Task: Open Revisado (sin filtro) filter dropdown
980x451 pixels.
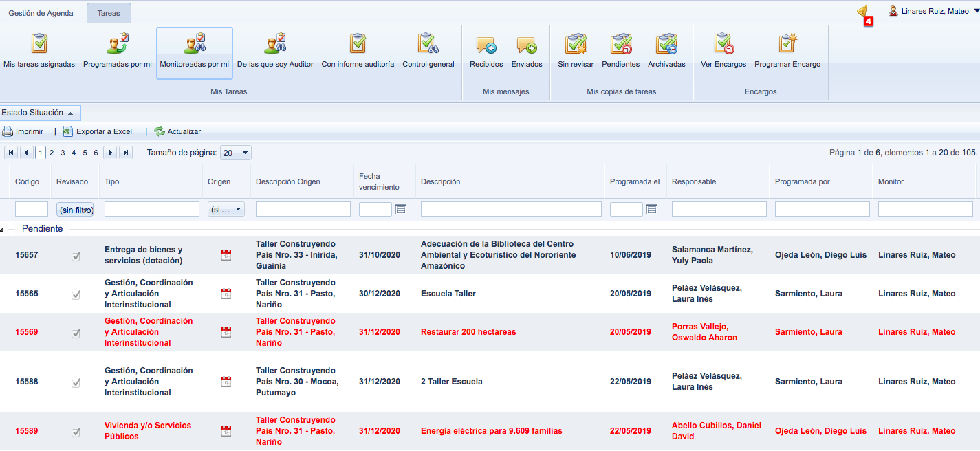Action: point(75,210)
